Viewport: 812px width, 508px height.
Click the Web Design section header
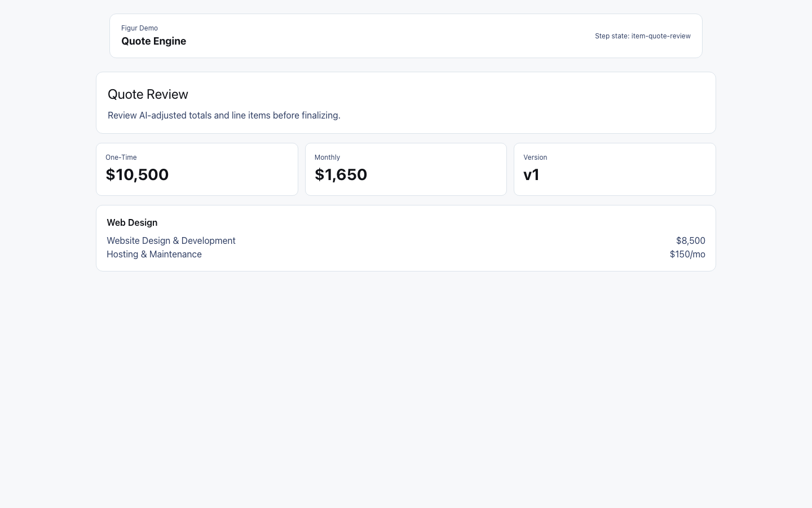click(x=132, y=222)
